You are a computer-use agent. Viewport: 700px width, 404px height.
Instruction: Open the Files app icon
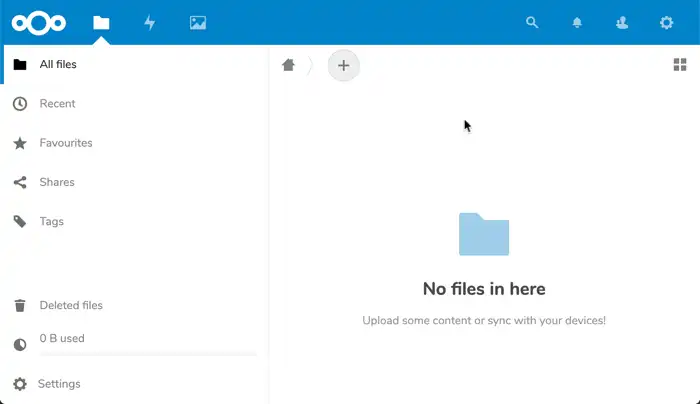[x=101, y=23]
